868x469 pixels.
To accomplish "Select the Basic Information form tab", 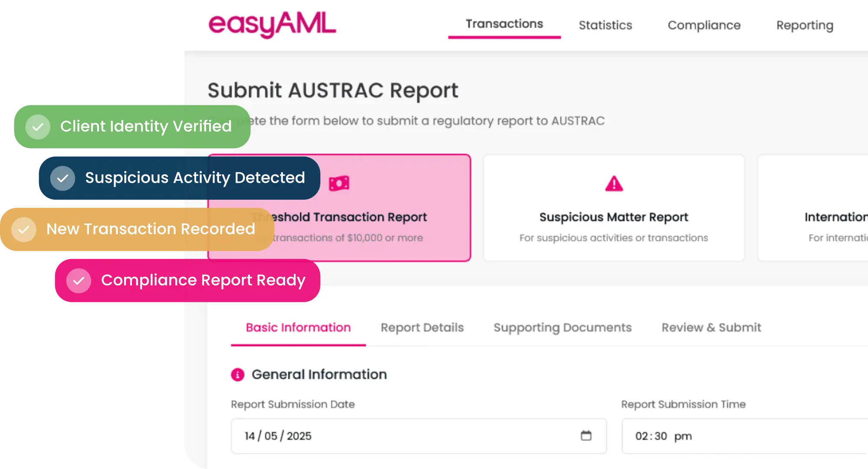I will pos(298,328).
